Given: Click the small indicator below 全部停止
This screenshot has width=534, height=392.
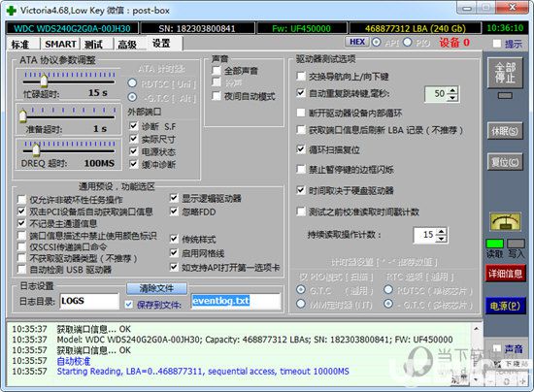Looking at the screenshot, I should coord(505,96).
